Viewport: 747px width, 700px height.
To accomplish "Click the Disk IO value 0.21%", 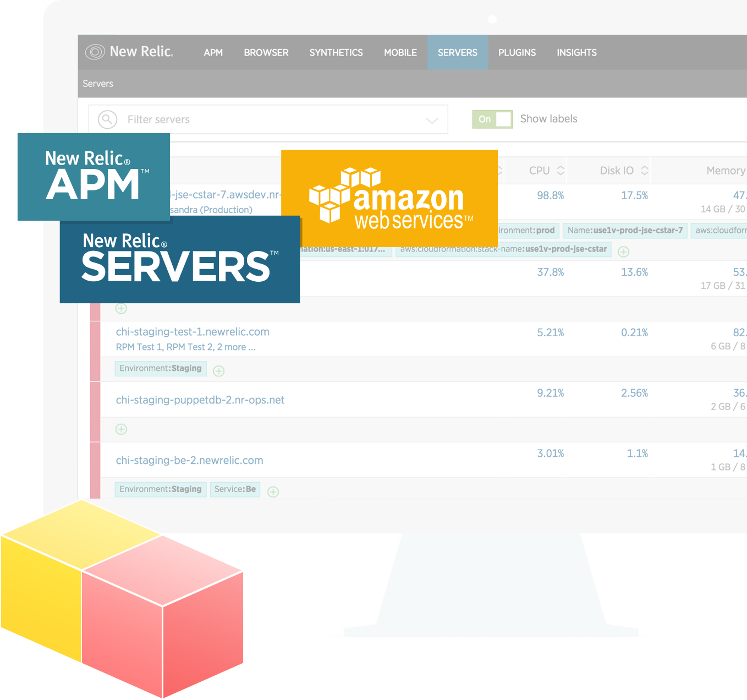I will point(635,333).
